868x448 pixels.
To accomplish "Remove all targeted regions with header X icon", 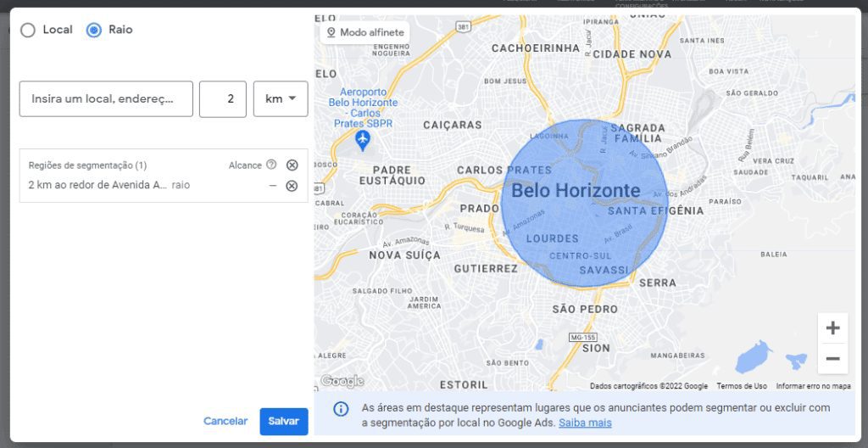I will 292,165.
